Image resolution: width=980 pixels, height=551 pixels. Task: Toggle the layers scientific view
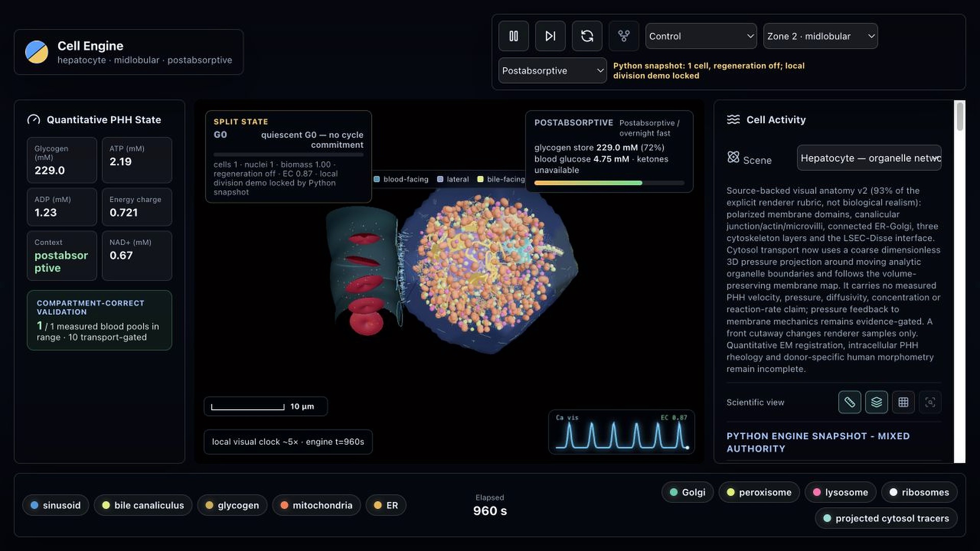pos(876,402)
